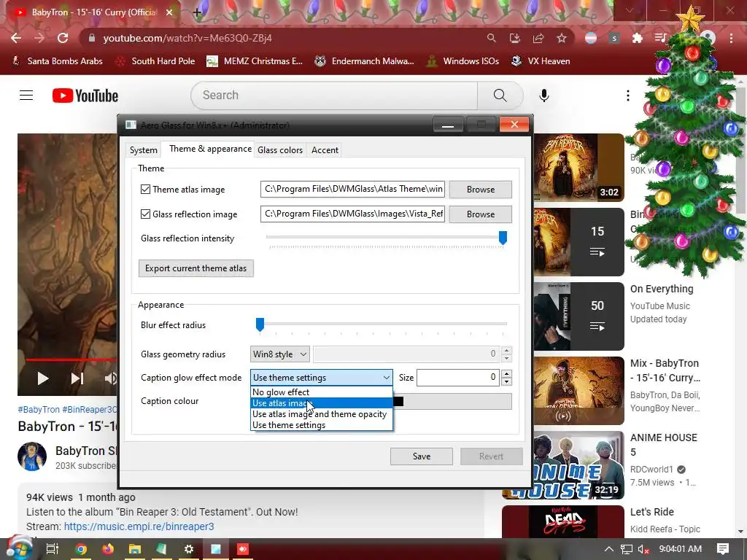Viewport: 747px width, 560px height.
Task: Click the Theme atlas image path field
Action: tap(352, 189)
